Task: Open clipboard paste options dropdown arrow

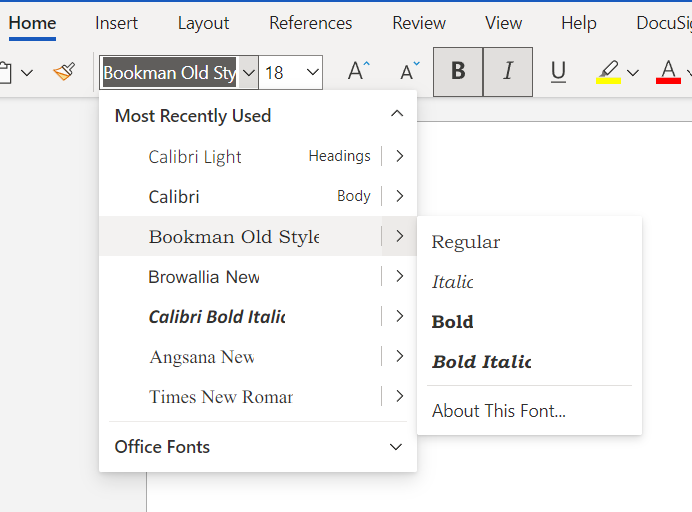Action: tap(27, 72)
